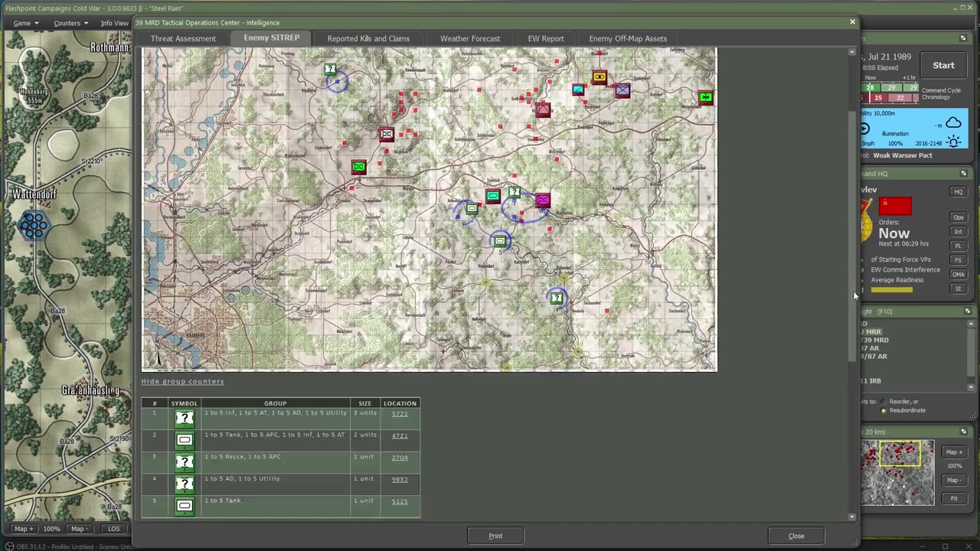Select the yellow enemy counter near top

click(599, 77)
